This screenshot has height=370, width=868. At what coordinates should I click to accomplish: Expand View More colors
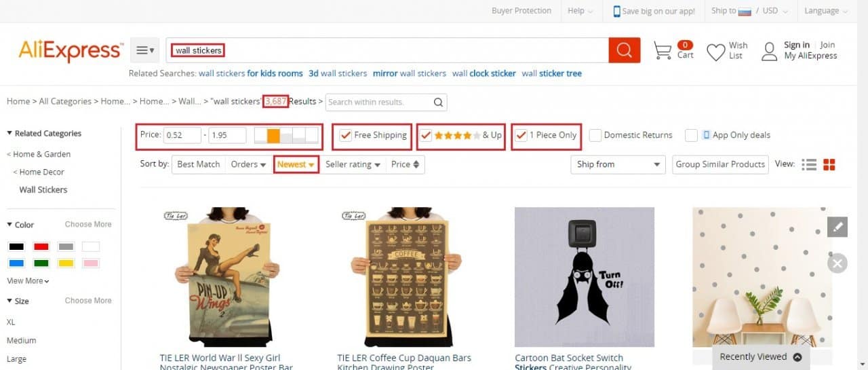28,281
